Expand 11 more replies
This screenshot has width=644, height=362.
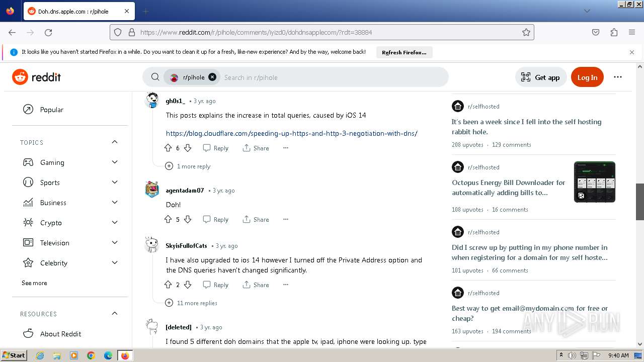point(191,303)
